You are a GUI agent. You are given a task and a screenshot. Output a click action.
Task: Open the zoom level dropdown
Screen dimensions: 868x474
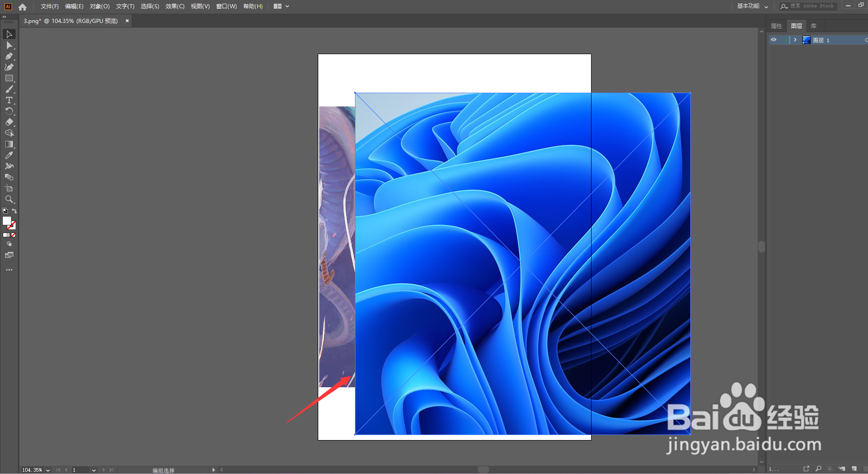click(x=48, y=470)
